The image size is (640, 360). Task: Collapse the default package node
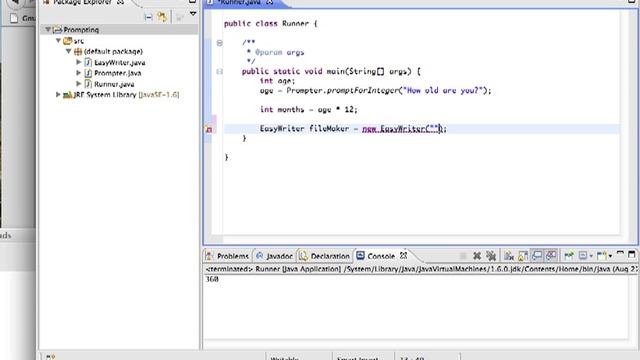[69, 51]
